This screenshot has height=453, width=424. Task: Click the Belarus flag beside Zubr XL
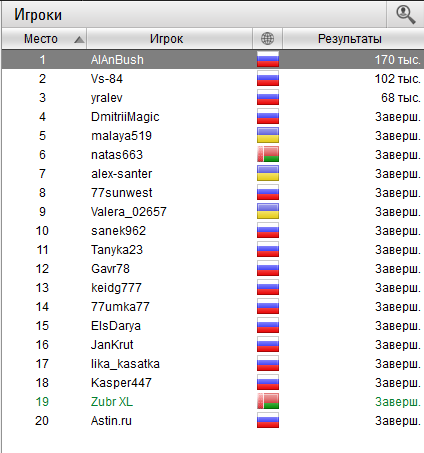pos(268,401)
